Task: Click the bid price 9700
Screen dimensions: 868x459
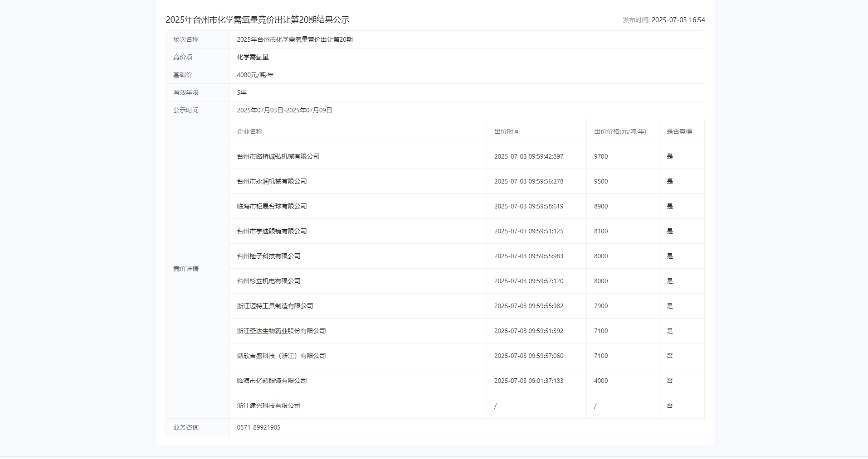Action: 601,156
